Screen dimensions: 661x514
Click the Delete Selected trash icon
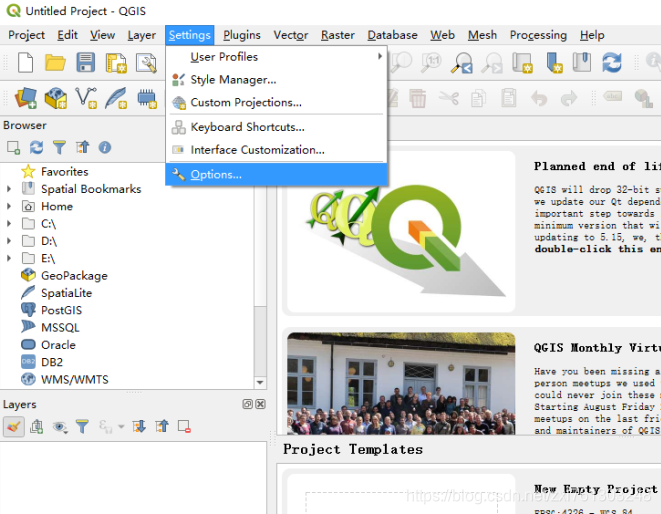point(417,98)
